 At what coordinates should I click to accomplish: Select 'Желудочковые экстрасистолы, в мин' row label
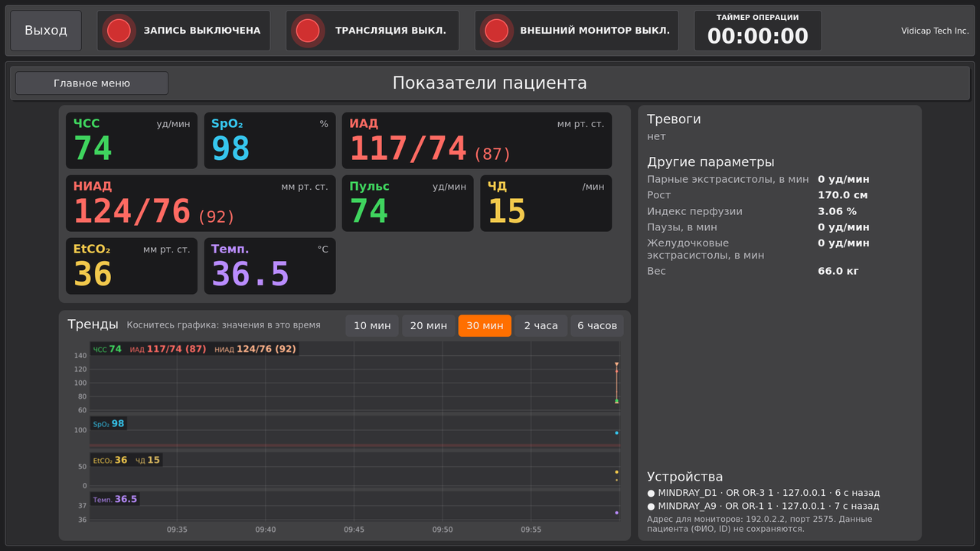tap(706, 249)
